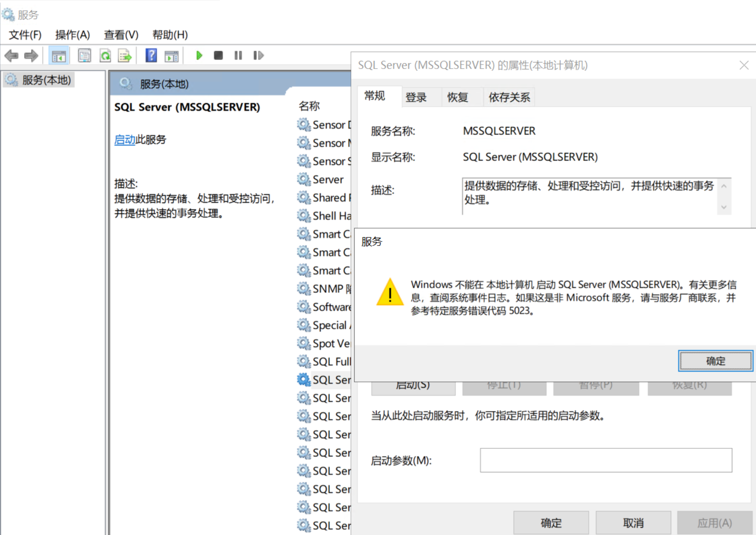Open the properties toolbar icon
Viewport: 756px width, 535px height.
(84, 56)
